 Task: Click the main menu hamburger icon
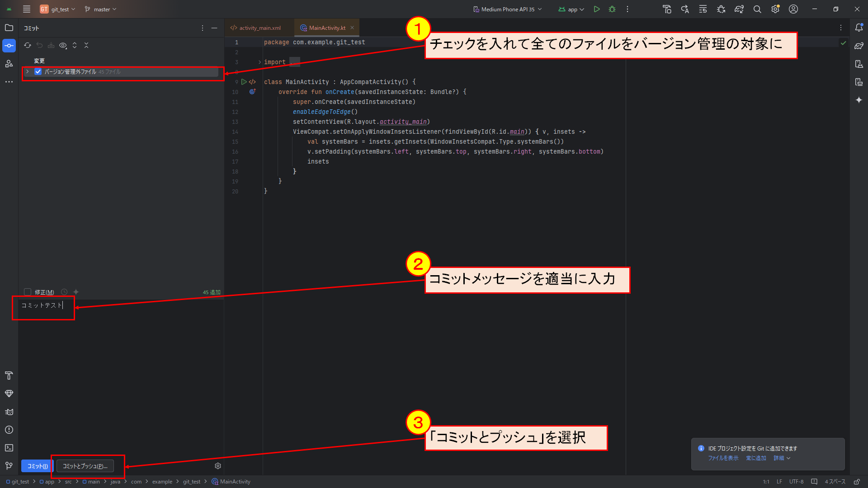point(27,9)
